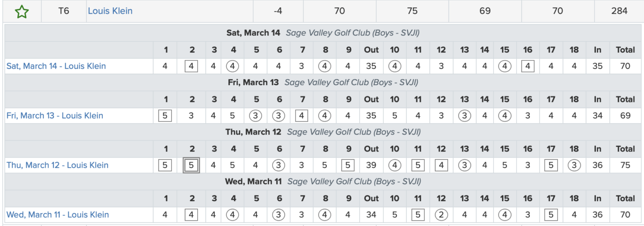Click the 284 tournament total cell
The width and height of the screenshot is (644, 226).
pyautogui.click(x=619, y=11)
